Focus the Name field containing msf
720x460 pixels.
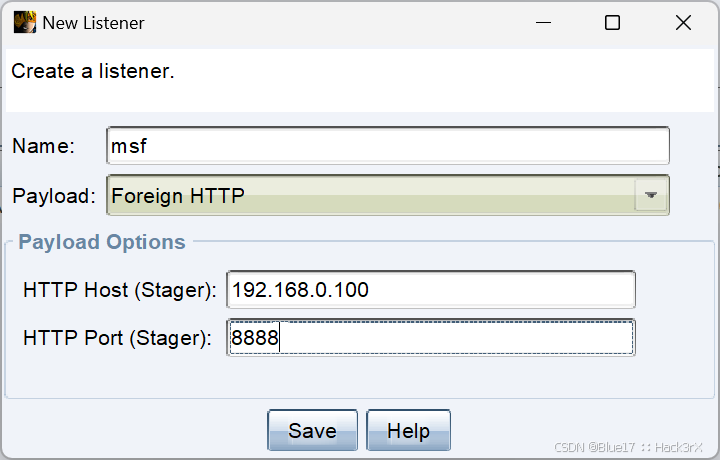[x=388, y=146]
